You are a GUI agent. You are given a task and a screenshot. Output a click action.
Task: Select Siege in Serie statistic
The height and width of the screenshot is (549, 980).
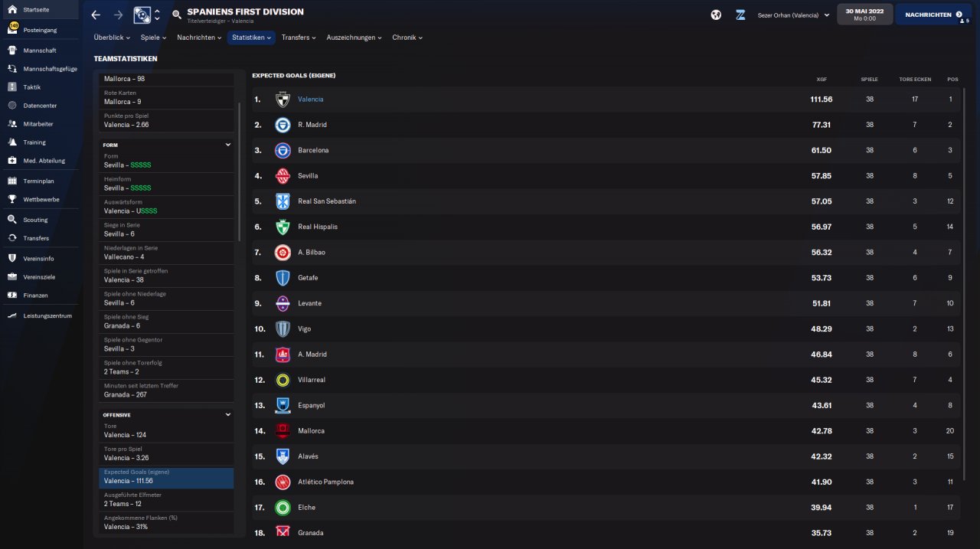pos(166,230)
